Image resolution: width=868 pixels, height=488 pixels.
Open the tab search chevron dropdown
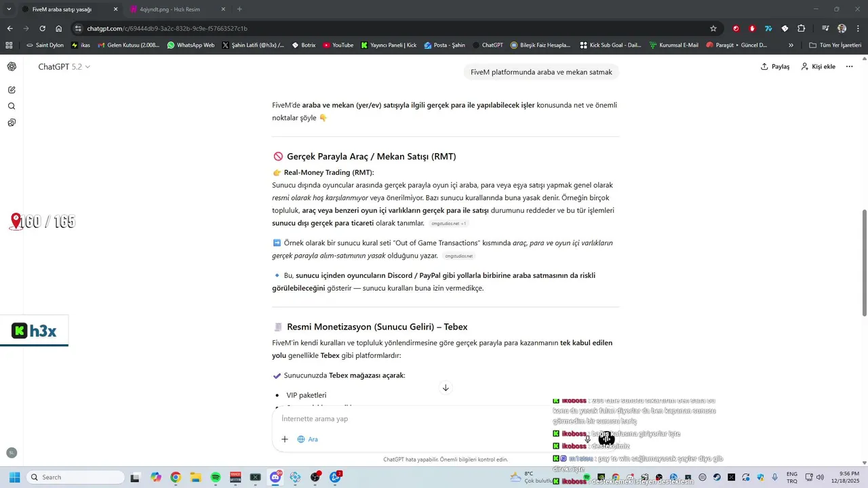9,9
